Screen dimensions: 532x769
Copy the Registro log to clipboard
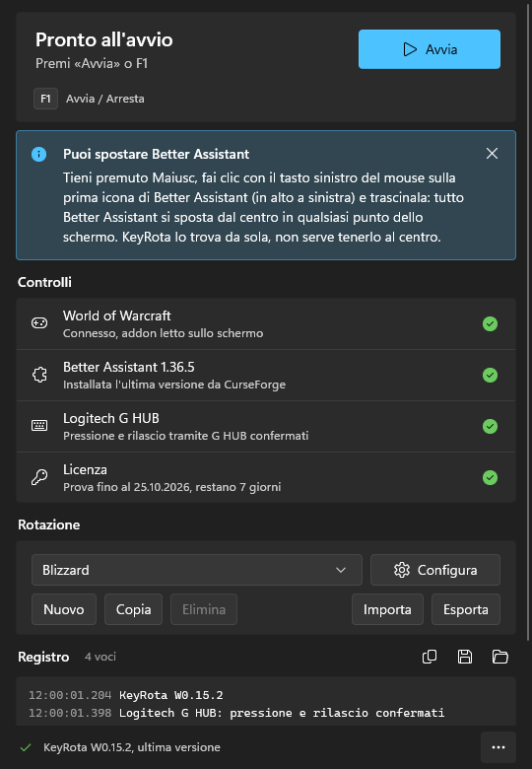tap(430, 657)
